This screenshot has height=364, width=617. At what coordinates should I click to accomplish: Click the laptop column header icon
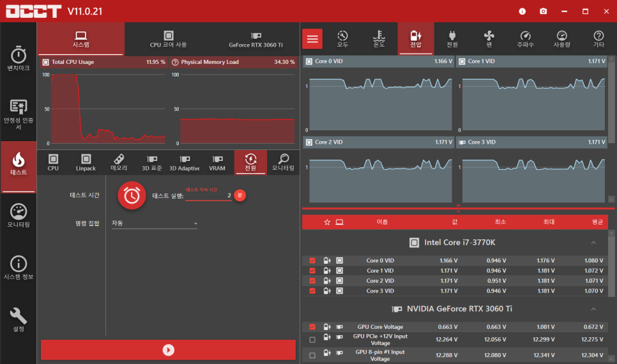[339, 222]
